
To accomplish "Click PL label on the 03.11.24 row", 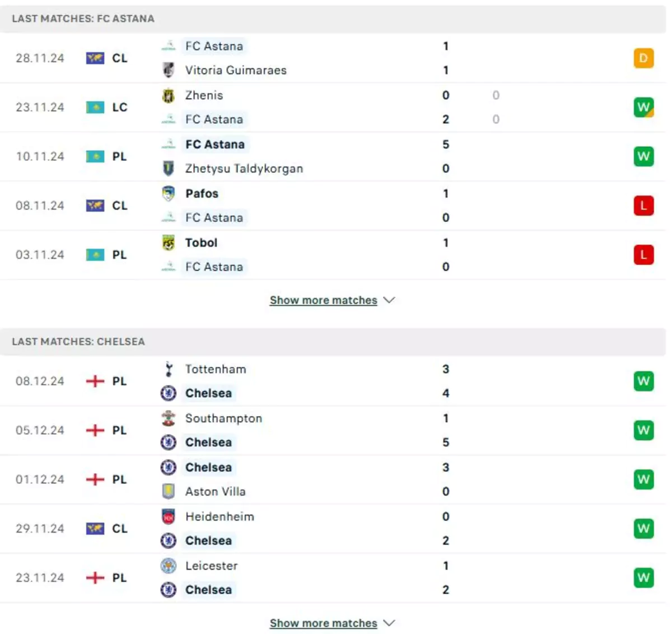I will click(120, 255).
